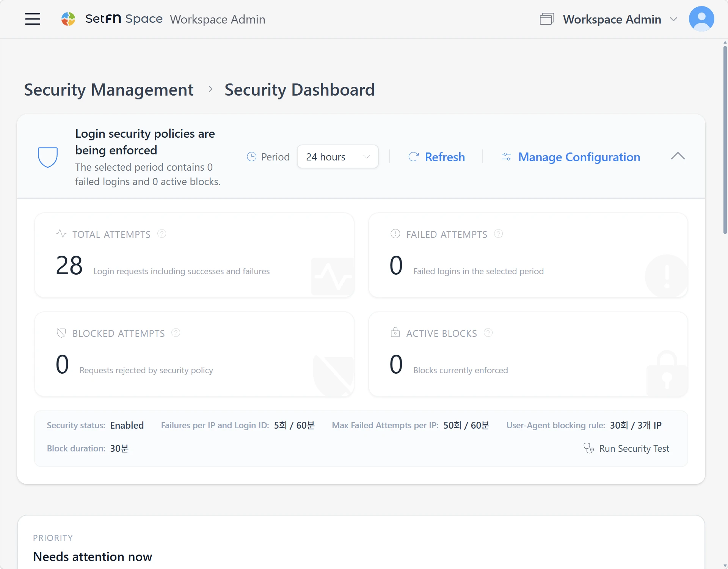Viewport: 728px width, 569px height.
Task: Click the SetFn Space logo
Action: [x=112, y=19]
